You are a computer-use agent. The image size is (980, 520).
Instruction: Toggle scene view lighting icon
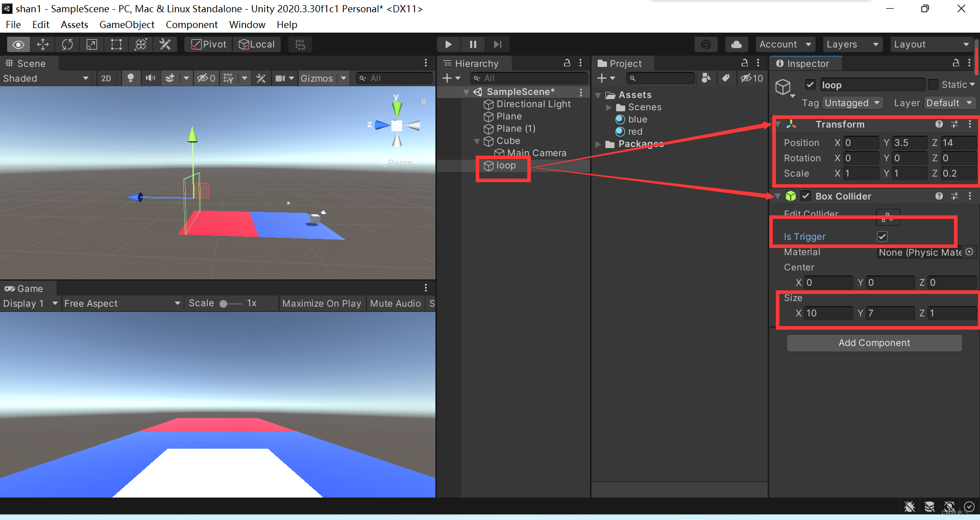(131, 78)
